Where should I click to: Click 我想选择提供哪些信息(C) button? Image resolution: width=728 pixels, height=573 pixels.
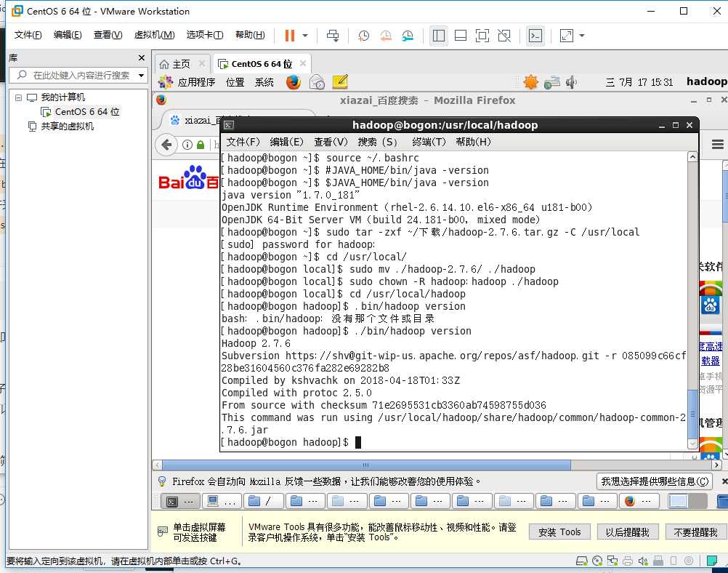click(x=655, y=481)
